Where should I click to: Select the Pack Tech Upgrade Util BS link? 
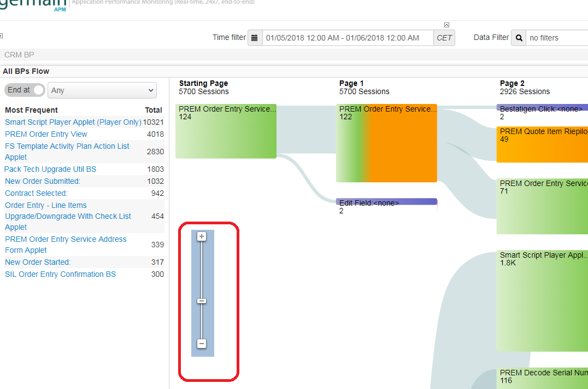tap(50, 169)
